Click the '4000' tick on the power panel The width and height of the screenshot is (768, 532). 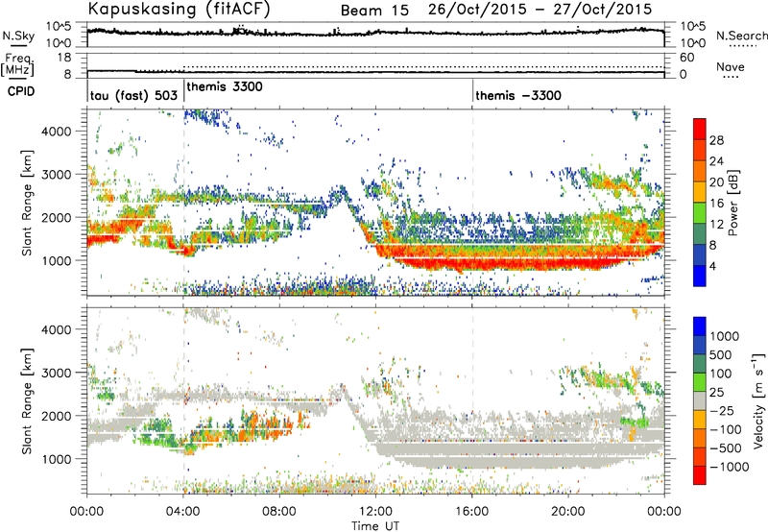(x=57, y=132)
